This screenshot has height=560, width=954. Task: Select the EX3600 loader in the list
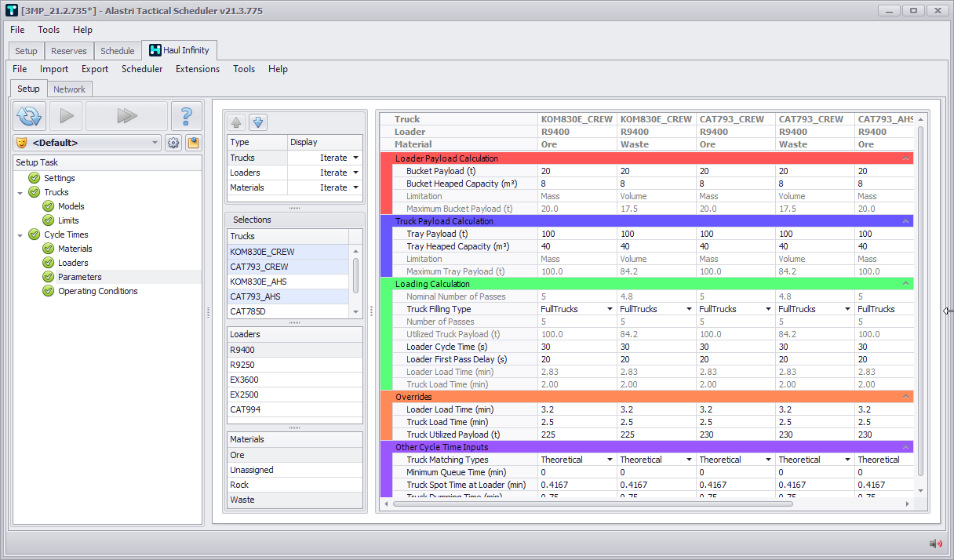[243, 380]
